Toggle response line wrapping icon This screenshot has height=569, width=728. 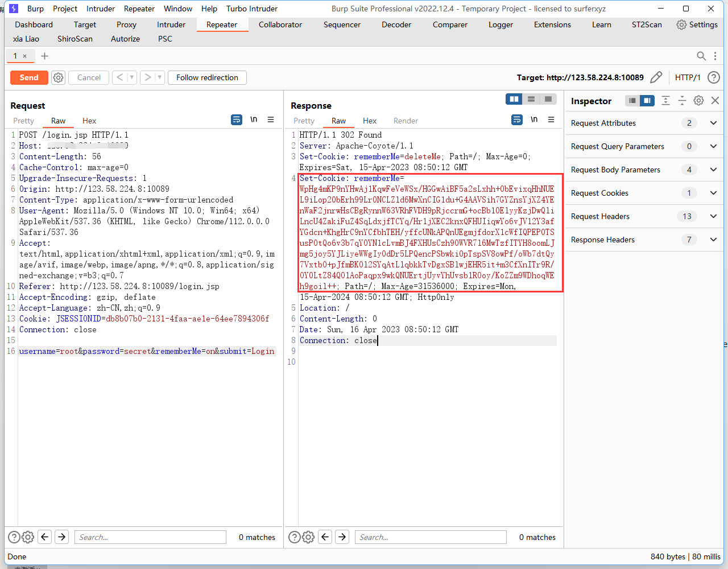[517, 119]
